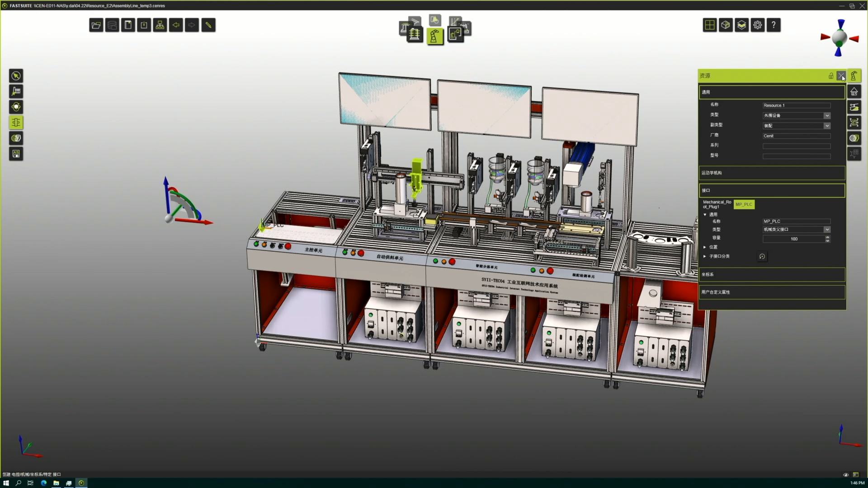The width and height of the screenshot is (868, 488).
Task: Open the home tab in side panel
Action: [x=854, y=92]
